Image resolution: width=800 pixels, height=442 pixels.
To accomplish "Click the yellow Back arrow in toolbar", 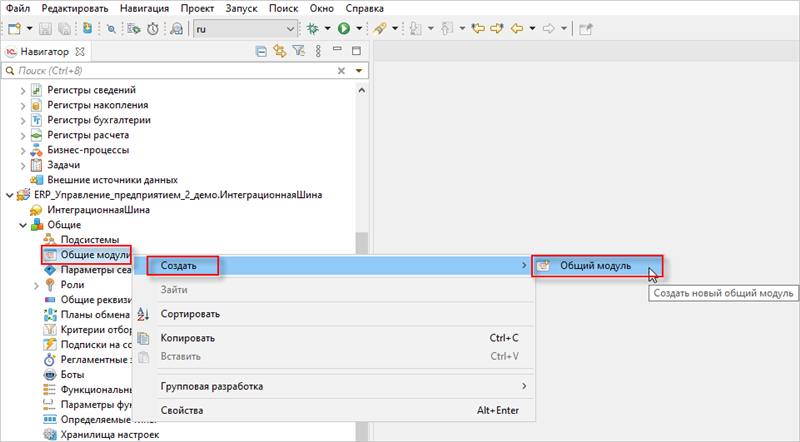I will tap(518, 28).
